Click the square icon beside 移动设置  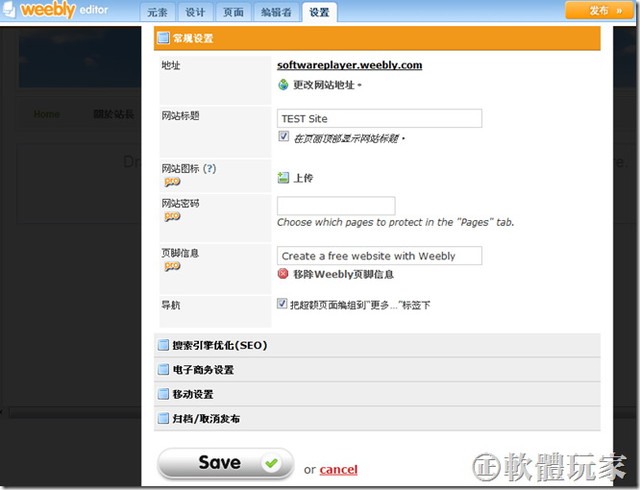tap(163, 394)
